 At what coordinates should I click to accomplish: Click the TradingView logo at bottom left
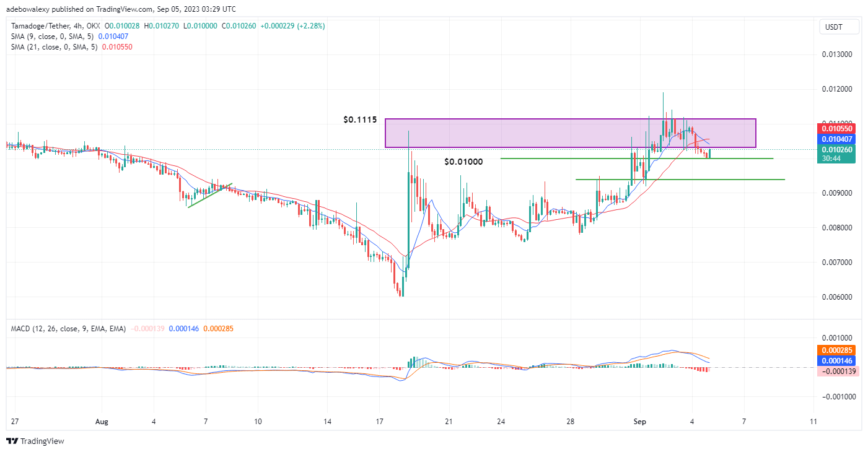point(35,441)
